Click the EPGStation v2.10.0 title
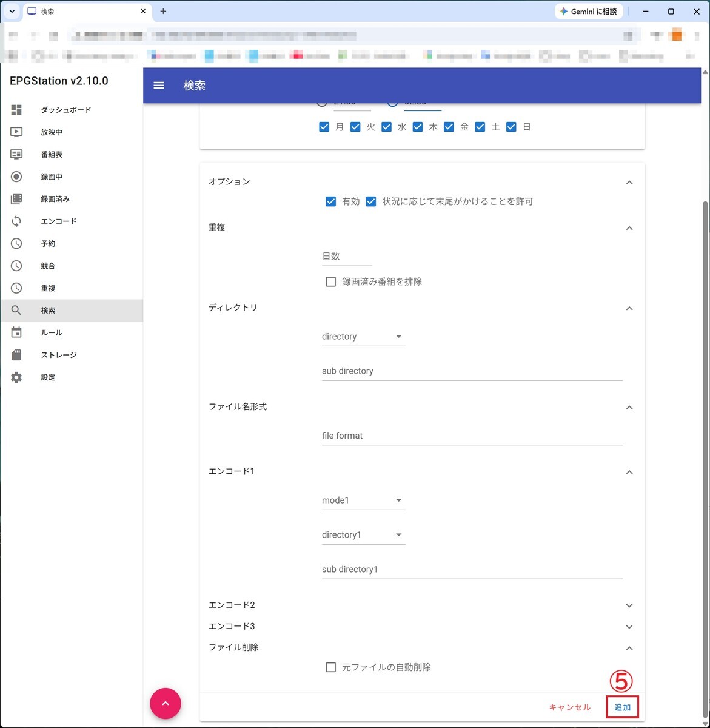This screenshot has height=728, width=710. tap(59, 81)
